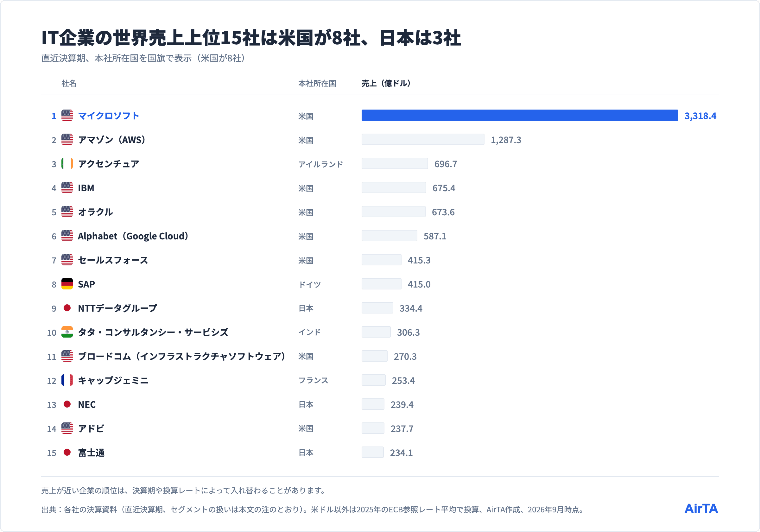Click the revenue value 415.0
The width and height of the screenshot is (760, 532).
click(419, 284)
